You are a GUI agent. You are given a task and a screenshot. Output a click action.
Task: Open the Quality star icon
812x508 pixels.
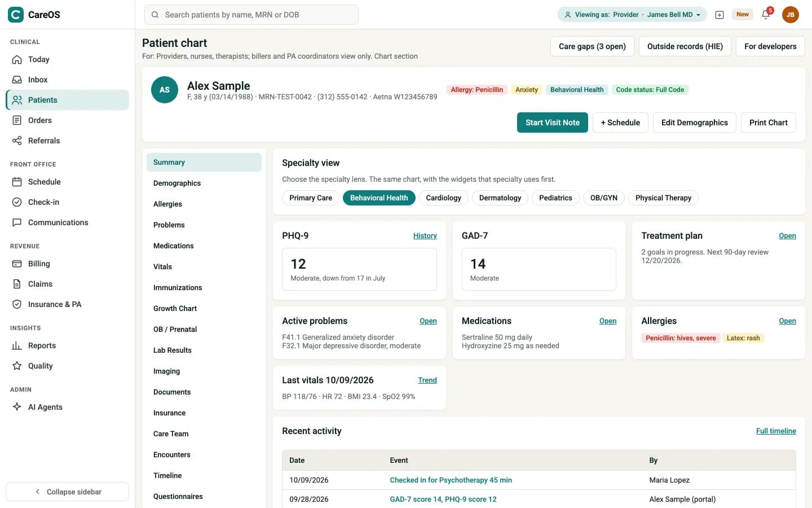pos(17,366)
